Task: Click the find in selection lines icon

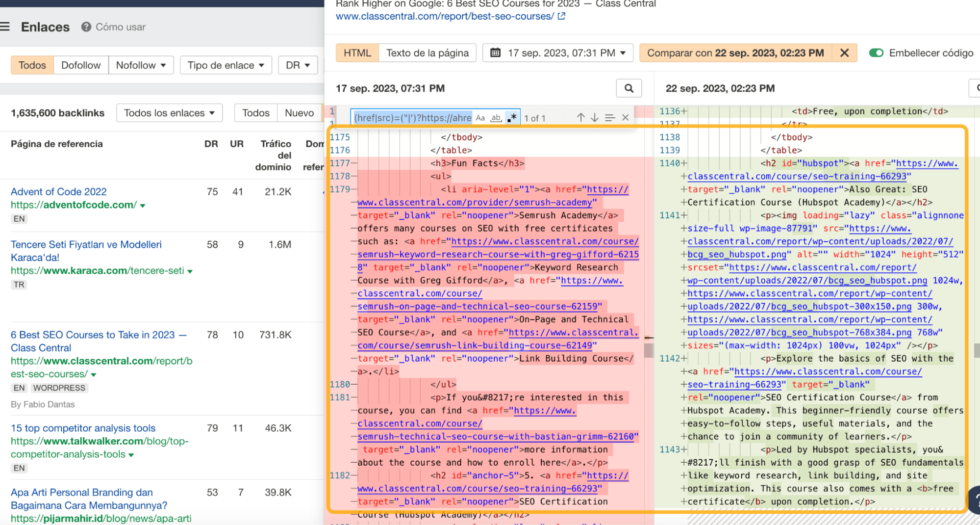Action: coord(610,118)
